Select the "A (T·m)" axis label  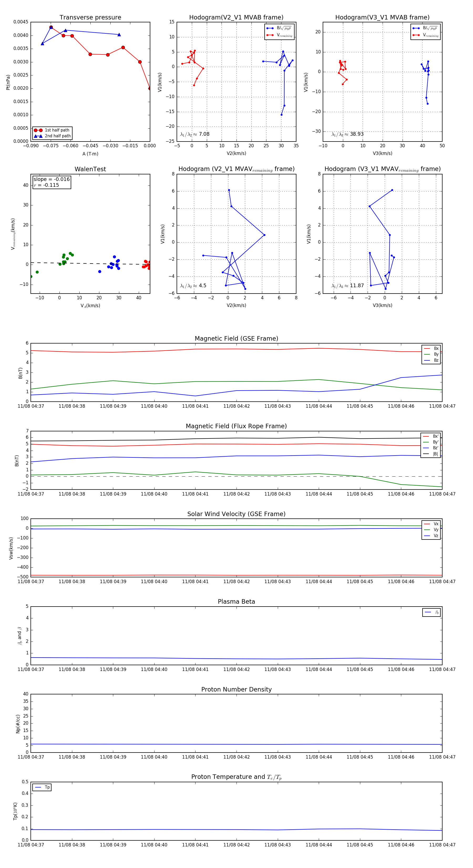pyautogui.click(x=90, y=154)
